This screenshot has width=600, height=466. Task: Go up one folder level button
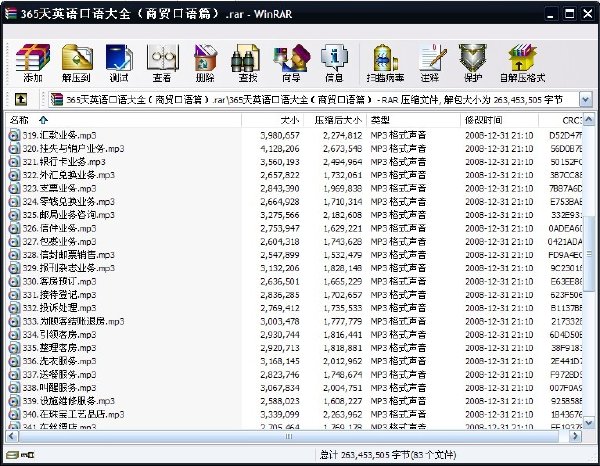coord(21,99)
